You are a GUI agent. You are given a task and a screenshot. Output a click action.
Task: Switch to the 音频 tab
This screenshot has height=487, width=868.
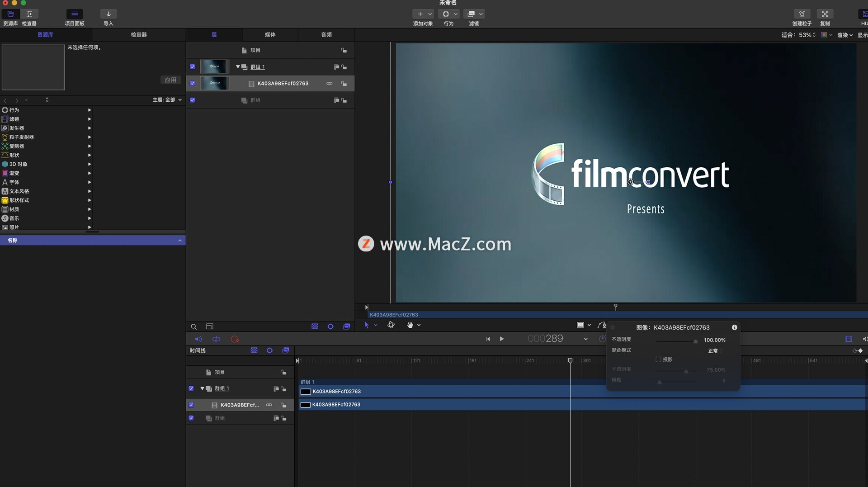click(326, 35)
